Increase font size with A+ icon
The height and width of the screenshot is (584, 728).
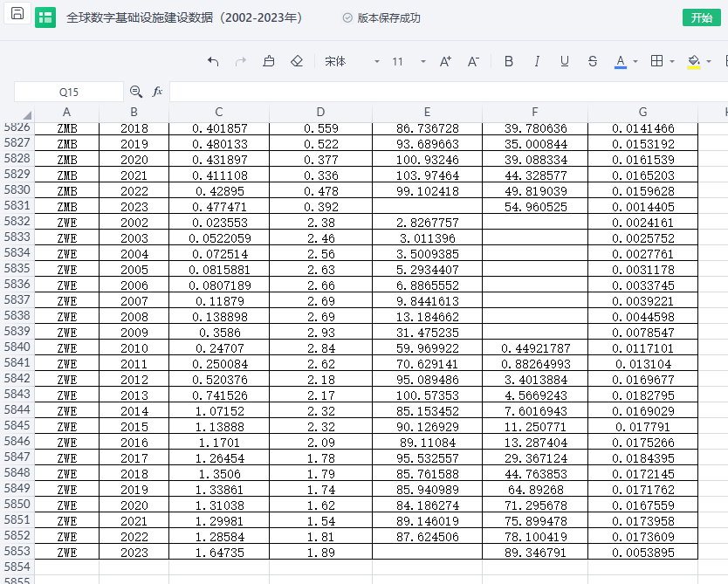tap(445, 61)
